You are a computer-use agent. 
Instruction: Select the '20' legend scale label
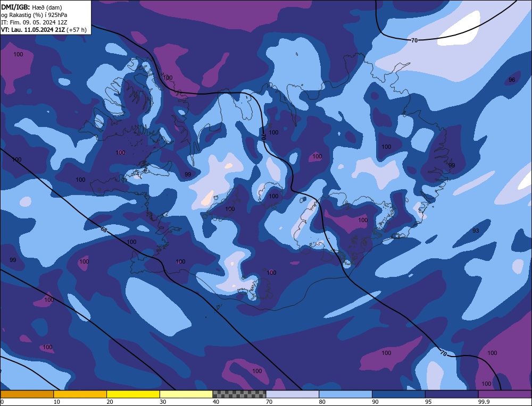pyautogui.click(x=110, y=402)
